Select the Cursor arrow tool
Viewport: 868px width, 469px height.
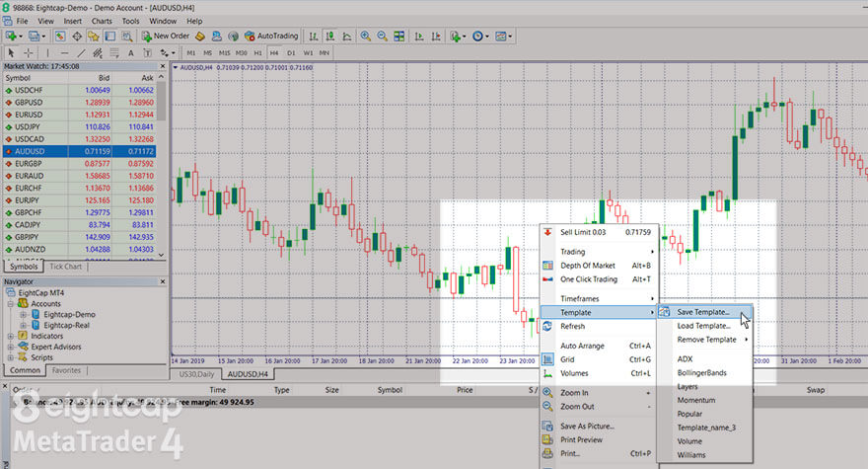point(11,53)
